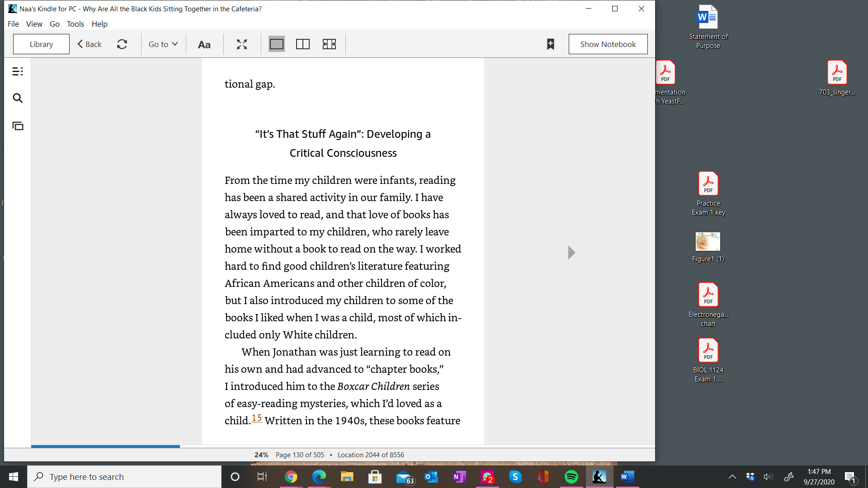Show the Notebook panel
The height and width of the screenshot is (488, 868).
[608, 44]
